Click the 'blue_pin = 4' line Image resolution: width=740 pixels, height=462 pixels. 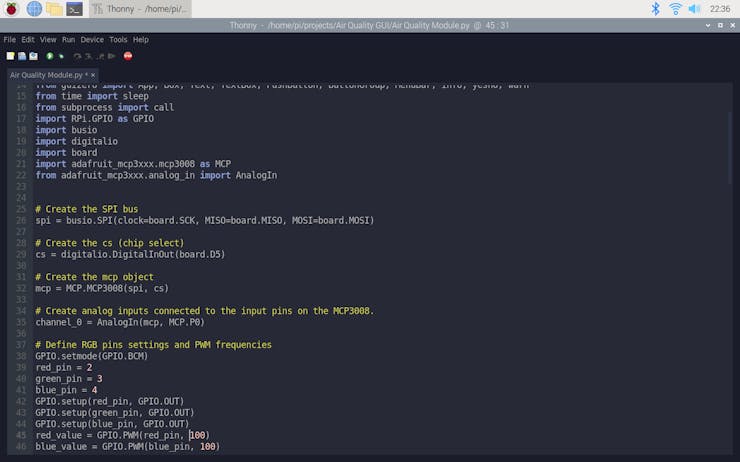click(67, 390)
